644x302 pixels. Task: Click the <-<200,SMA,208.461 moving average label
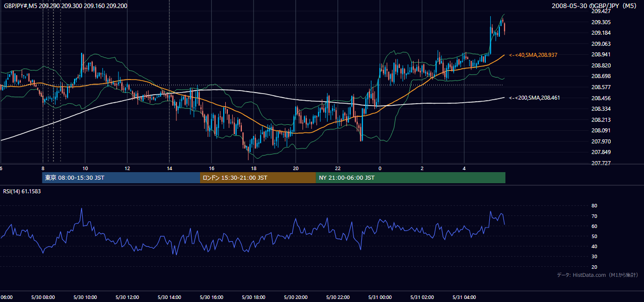[x=534, y=98]
